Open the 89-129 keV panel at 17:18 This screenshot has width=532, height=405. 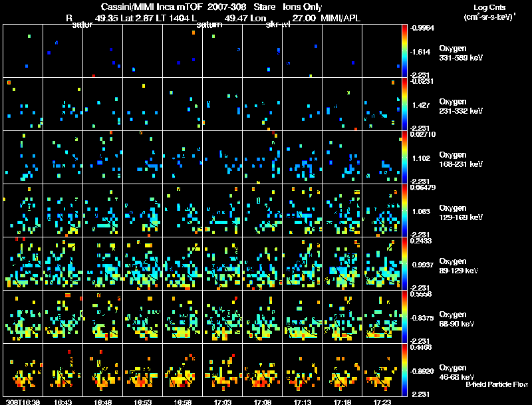342,263
